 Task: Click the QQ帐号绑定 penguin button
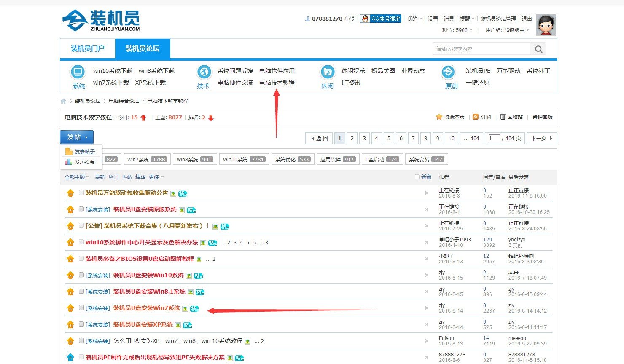click(x=381, y=19)
